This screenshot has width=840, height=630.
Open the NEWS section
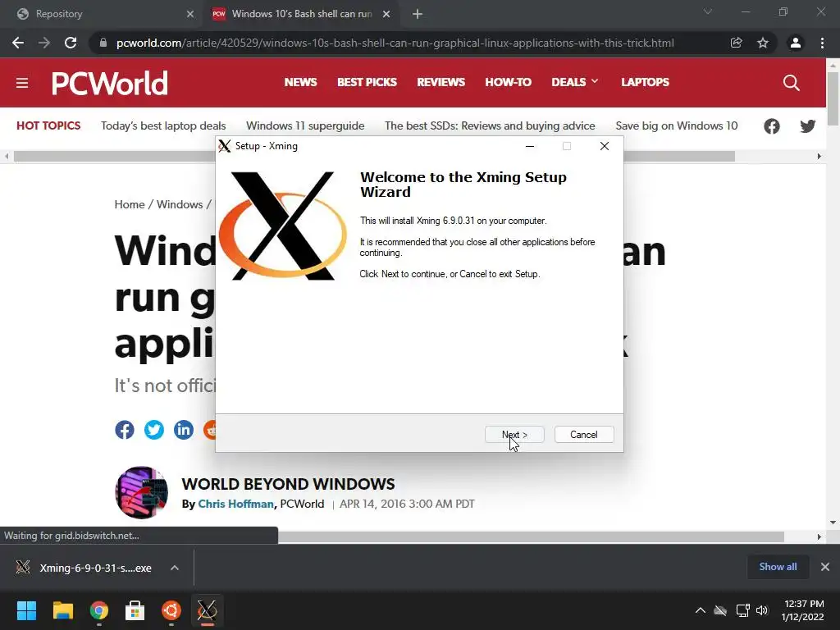point(300,82)
